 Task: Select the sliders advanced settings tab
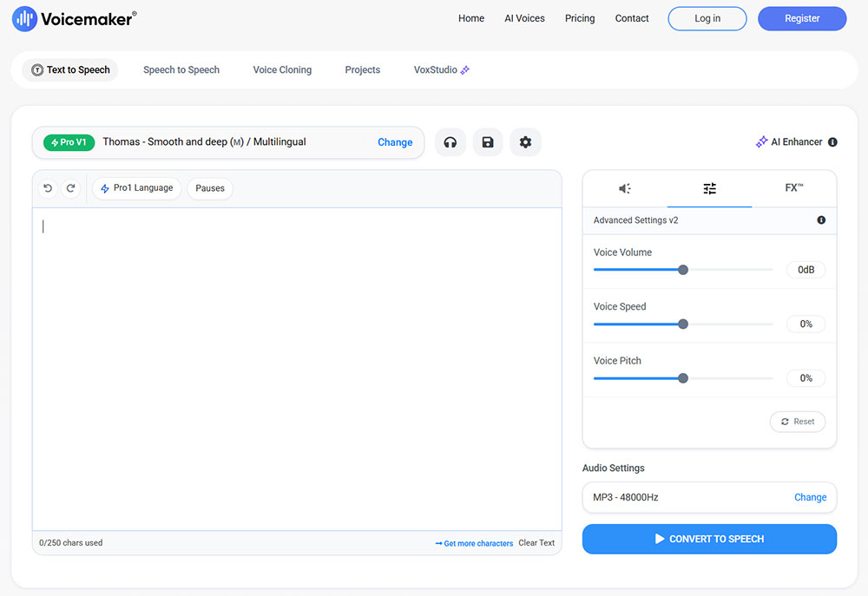tap(710, 189)
